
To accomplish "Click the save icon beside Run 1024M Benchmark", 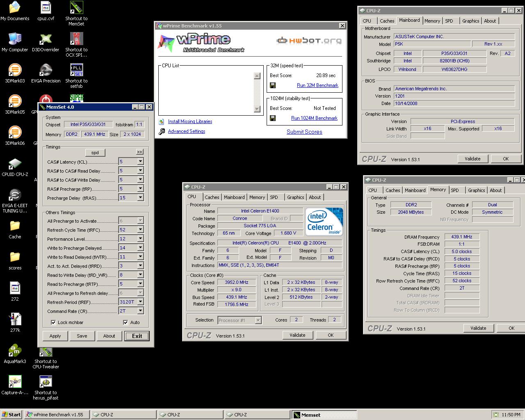I will 273,118.
